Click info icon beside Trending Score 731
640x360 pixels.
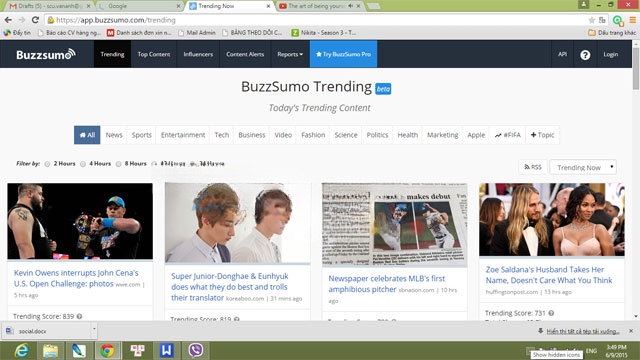coord(551,313)
